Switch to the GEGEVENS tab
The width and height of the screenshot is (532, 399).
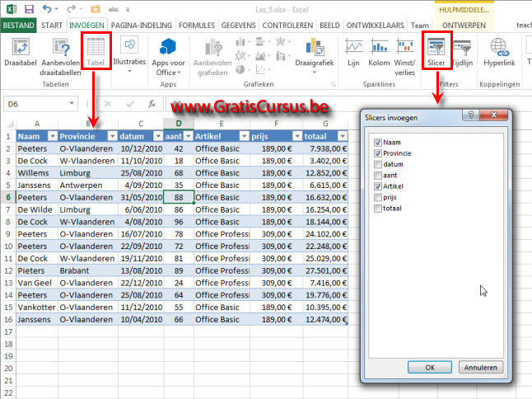[239, 26]
